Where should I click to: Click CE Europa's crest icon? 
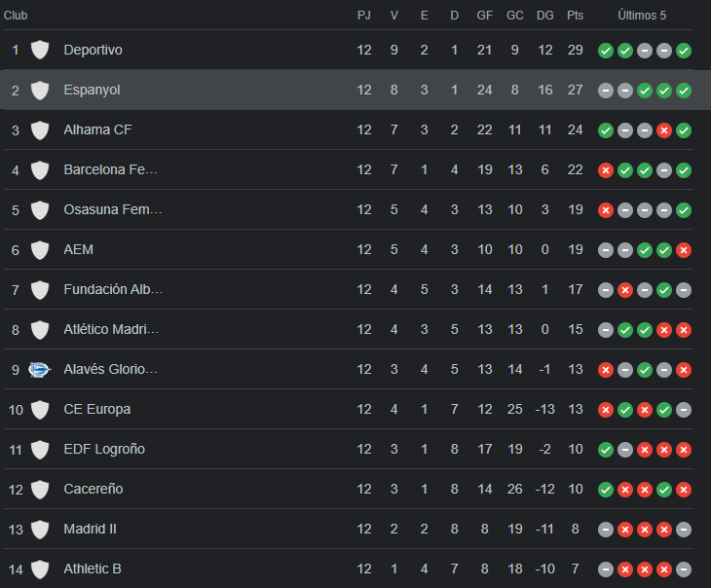[x=40, y=409]
